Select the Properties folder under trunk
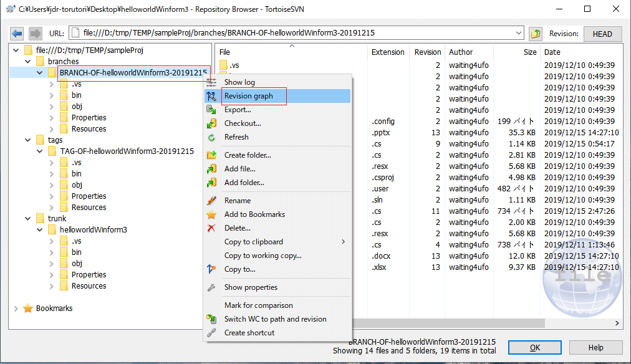This screenshot has width=631, height=364. [x=89, y=275]
